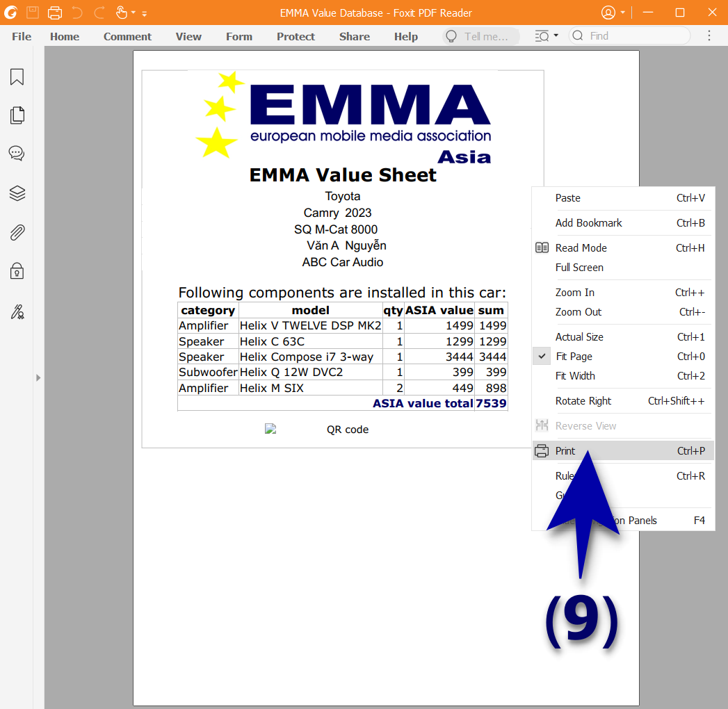Expand the navigation pane arrow
728x709 pixels.
pos(38,377)
